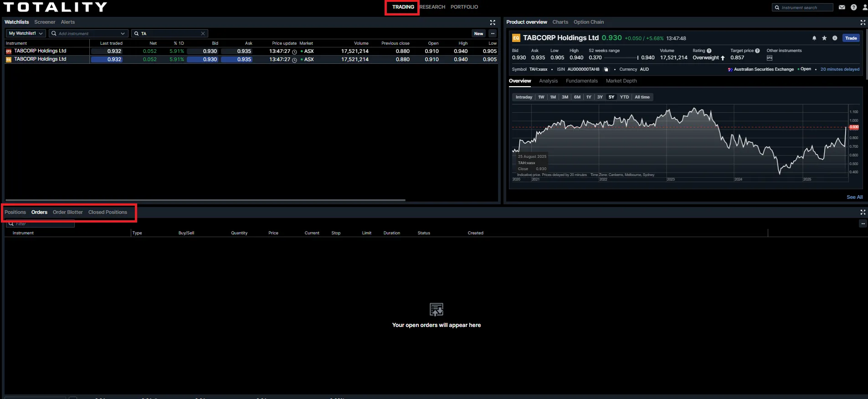
Task: Open the RESEARCH top menu
Action: pyautogui.click(x=432, y=7)
